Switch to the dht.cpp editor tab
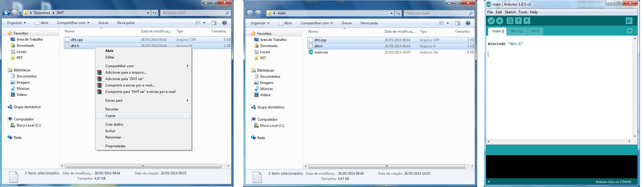Image resolution: width=644 pixels, height=187 pixels. [x=517, y=31]
